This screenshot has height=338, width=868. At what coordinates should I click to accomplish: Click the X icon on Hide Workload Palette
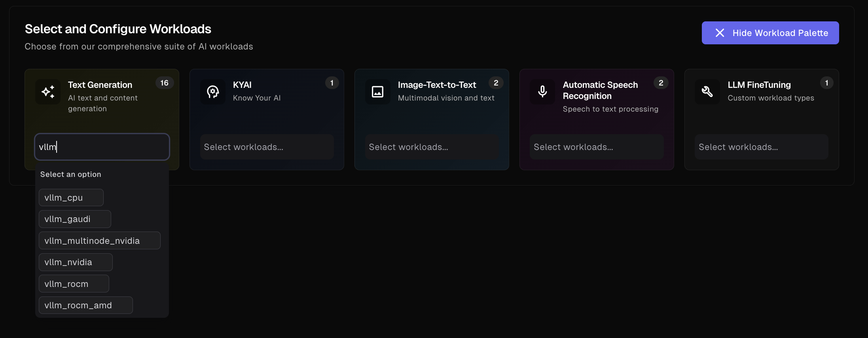(x=720, y=33)
